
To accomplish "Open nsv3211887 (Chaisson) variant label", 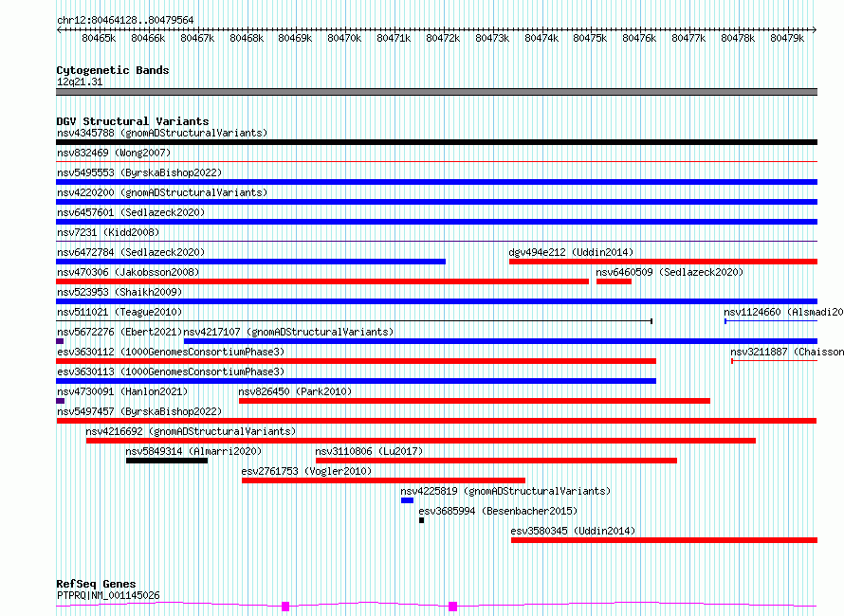I will (x=787, y=352).
